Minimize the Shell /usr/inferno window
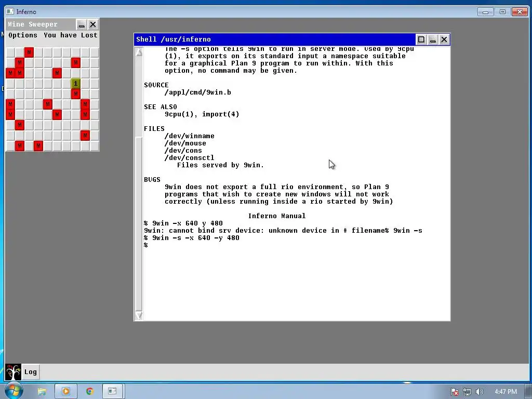 (433, 39)
